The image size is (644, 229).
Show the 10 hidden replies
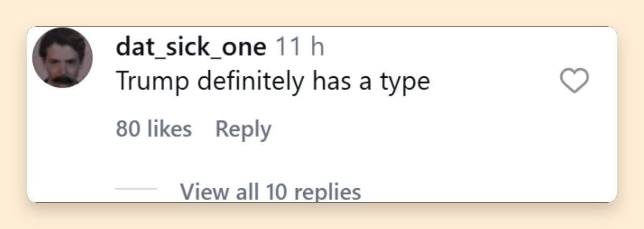pyautogui.click(x=270, y=190)
